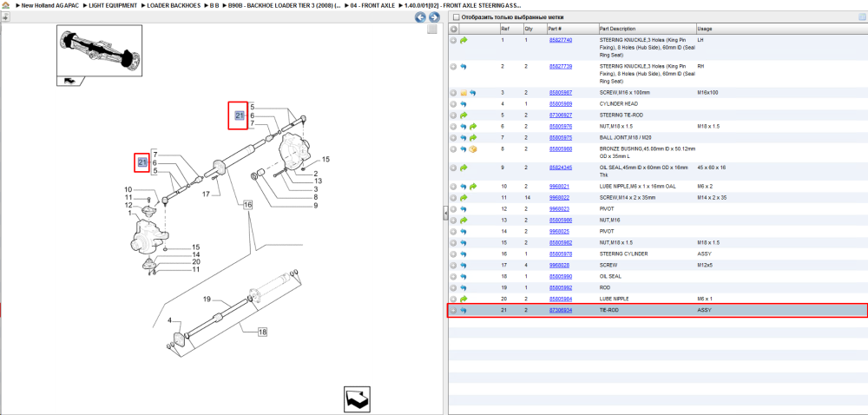Click green arrow icon on ref 1 row
This screenshot has height=415, width=868.
464,41
